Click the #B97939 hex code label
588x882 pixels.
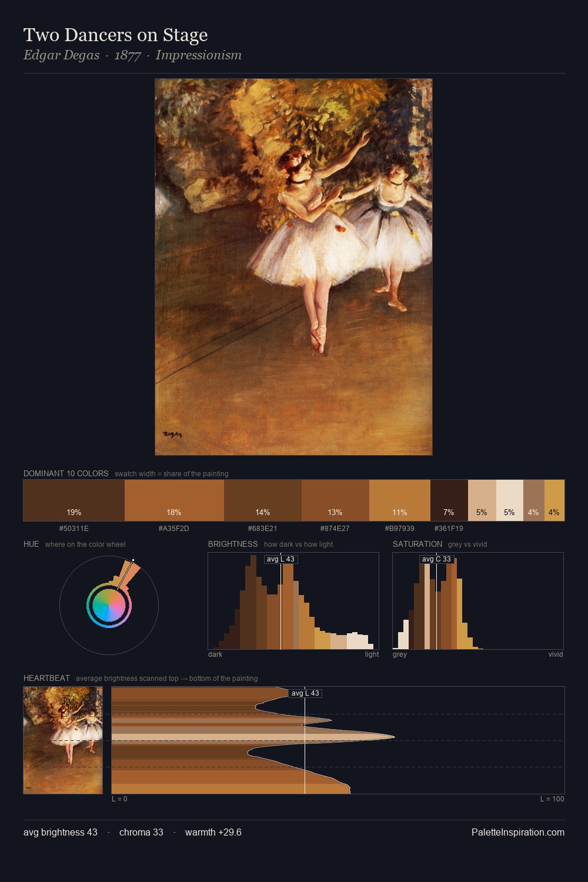tap(400, 529)
